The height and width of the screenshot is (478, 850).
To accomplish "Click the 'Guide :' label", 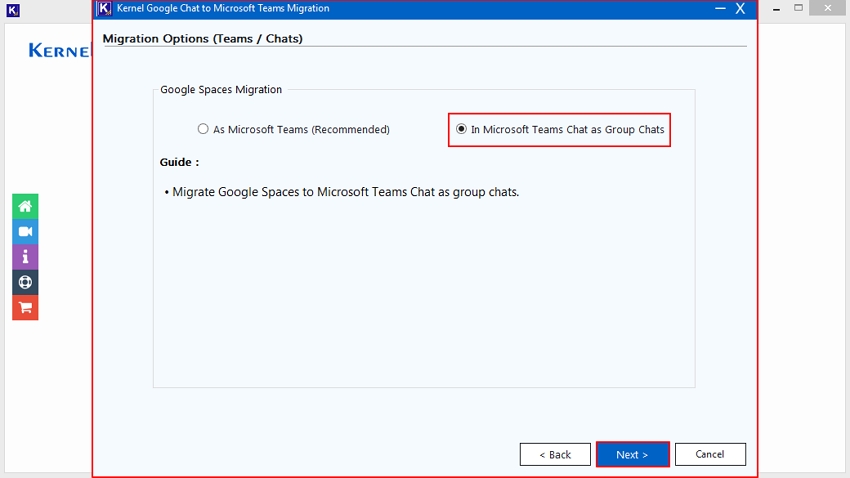I will coord(179,162).
